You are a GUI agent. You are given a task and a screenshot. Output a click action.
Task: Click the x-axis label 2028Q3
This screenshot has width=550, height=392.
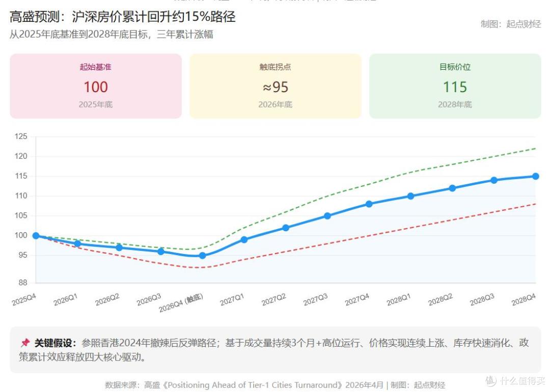click(x=482, y=300)
